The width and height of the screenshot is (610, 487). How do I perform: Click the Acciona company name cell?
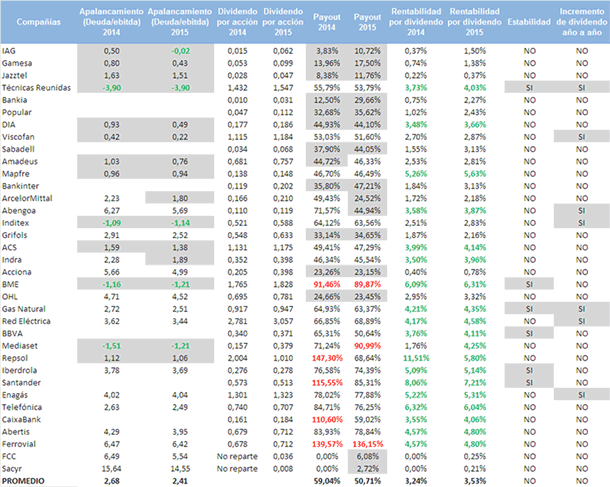coord(16,272)
